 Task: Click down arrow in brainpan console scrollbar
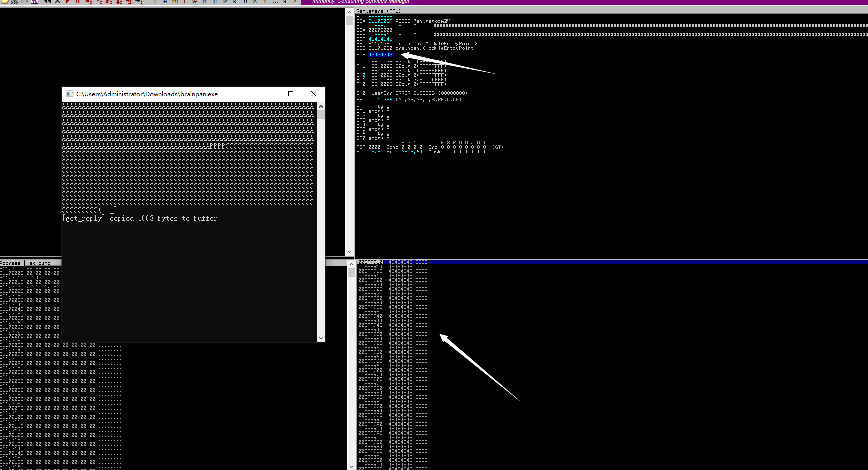[321, 338]
